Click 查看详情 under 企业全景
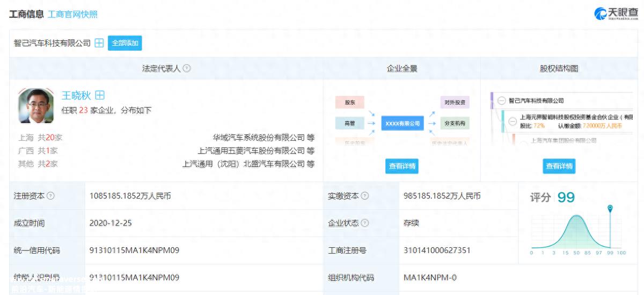This screenshot has height=295, width=644. click(402, 166)
